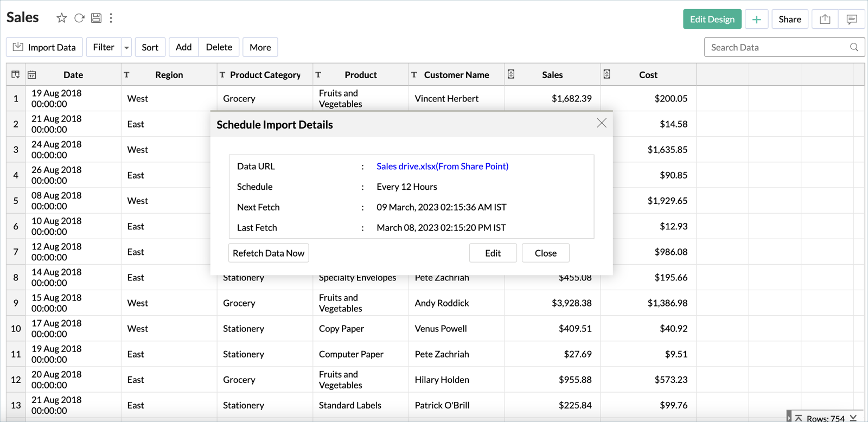
Task: Click the Sales column header
Action: click(552, 75)
